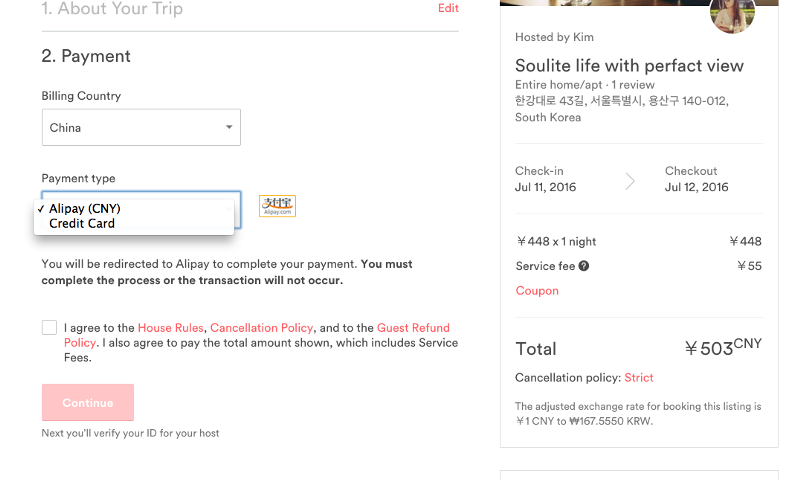The image size is (800, 480).
Task: Click the Soulite life listing title
Action: pyautogui.click(x=629, y=66)
